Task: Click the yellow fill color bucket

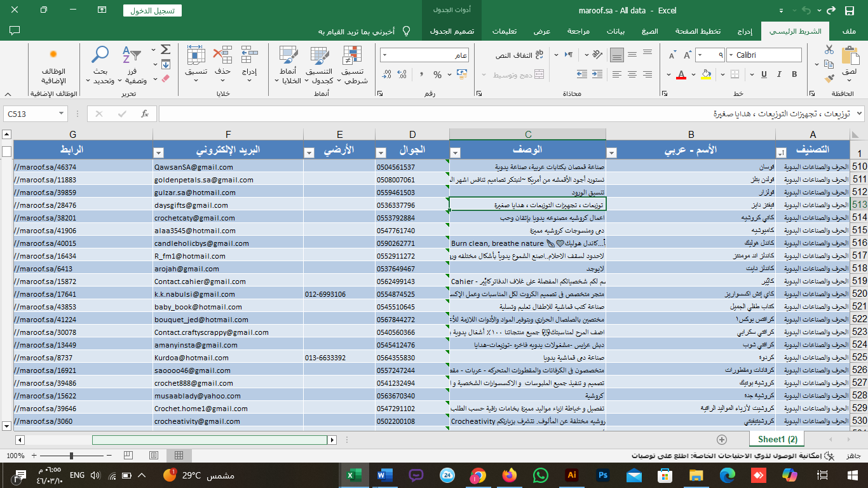Action: click(x=706, y=75)
